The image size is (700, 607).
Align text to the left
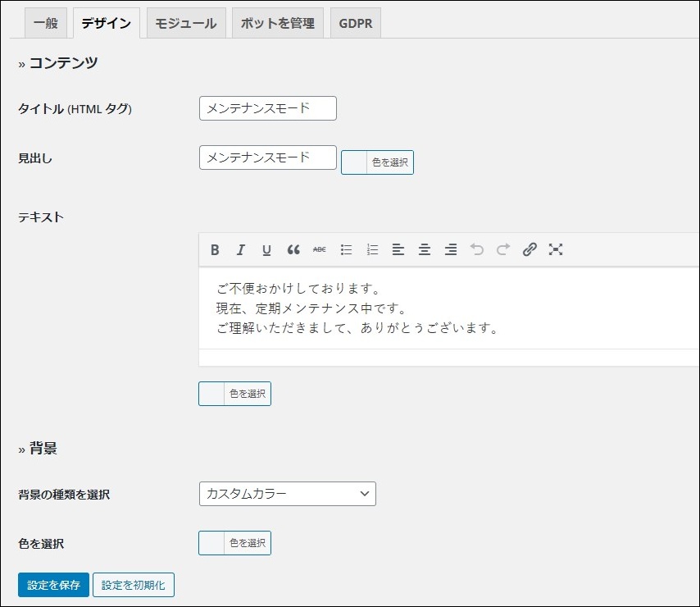coord(398,250)
